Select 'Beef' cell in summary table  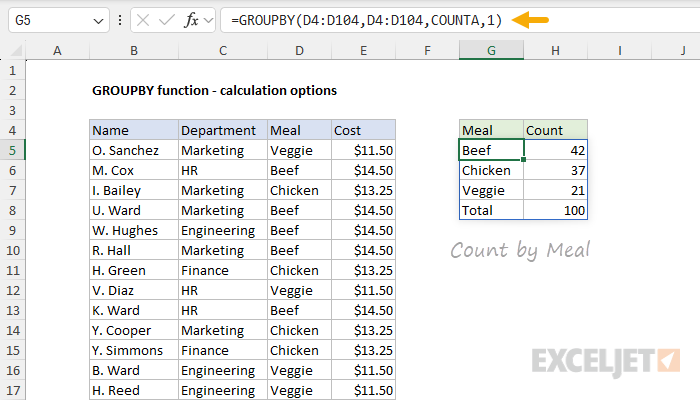pyautogui.click(x=491, y=150)
